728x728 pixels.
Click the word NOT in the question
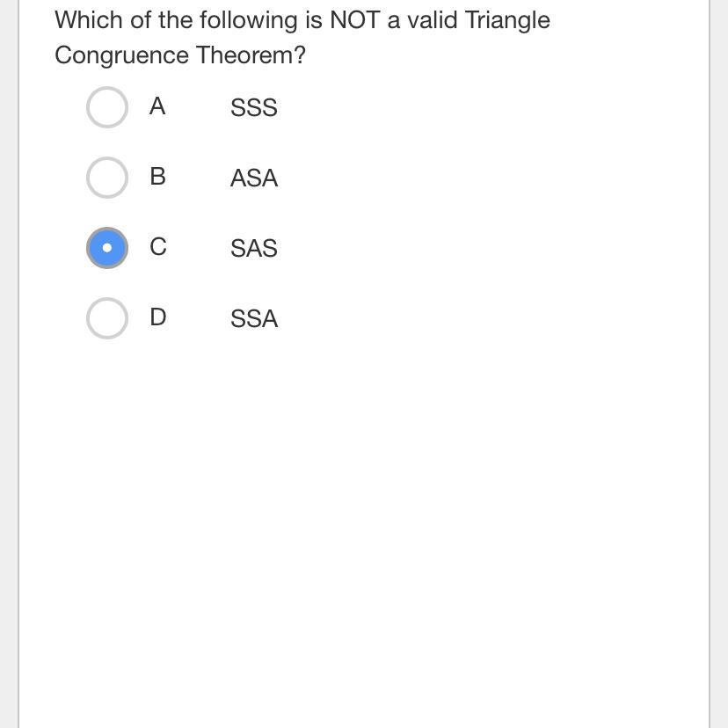pos(355,20)
